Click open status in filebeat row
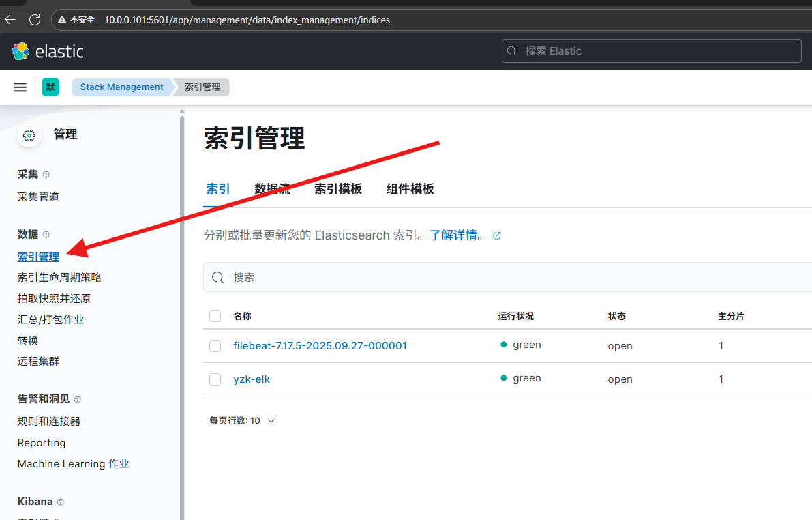The height and width of the screenshot is (520, 812). point(620,346)
